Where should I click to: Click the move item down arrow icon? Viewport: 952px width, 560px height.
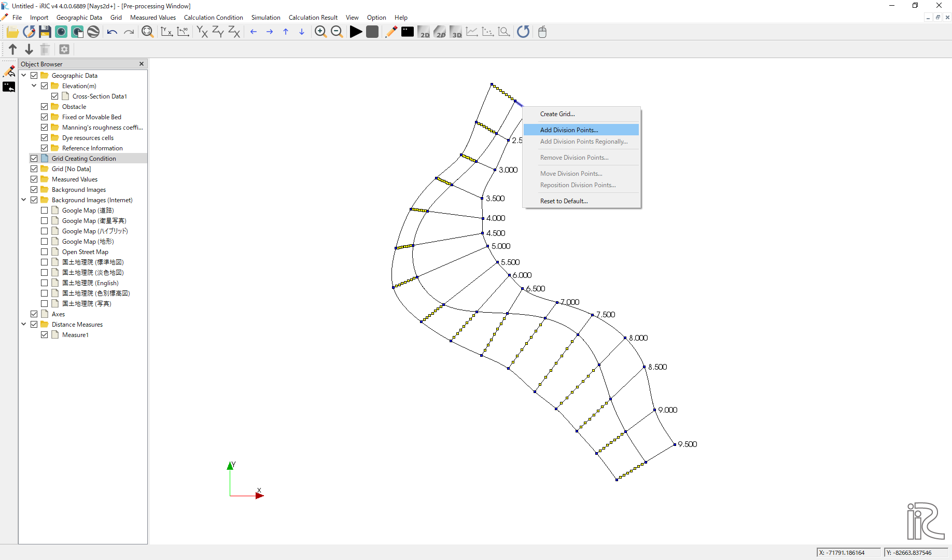click(29, 49)
